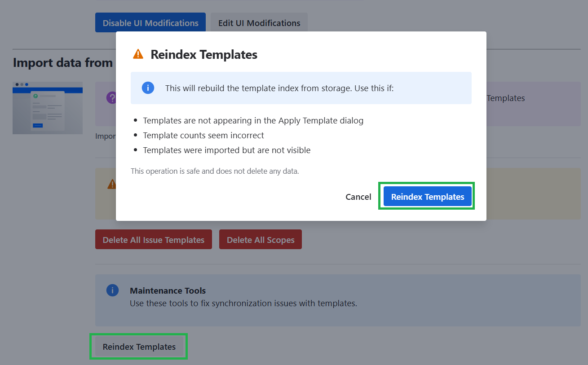588x365 pixels.
Task: Click the imported but not visible bullet
Action: tap(226, 150)
